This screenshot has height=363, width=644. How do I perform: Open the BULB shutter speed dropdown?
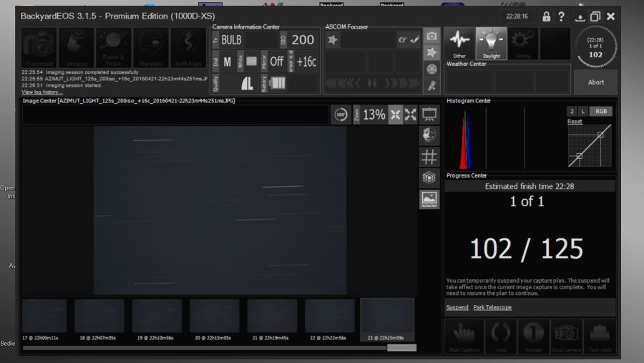(x=232, y=40)
